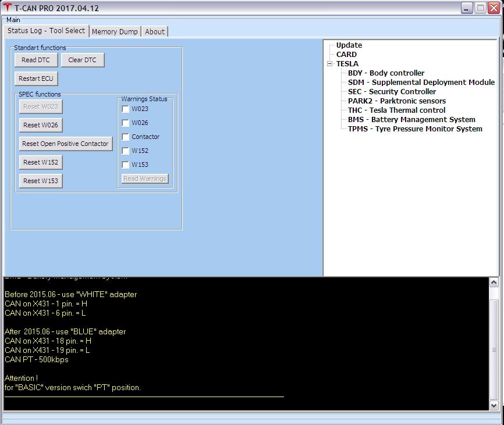Select the TESLA tree node
The width and height of the screenshot is (504, 425).
(347, 64)
